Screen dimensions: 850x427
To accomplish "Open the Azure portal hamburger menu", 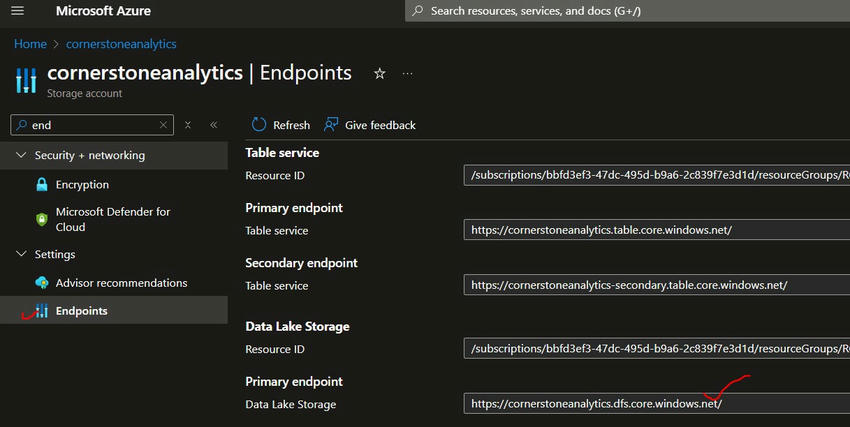I will (x=17, y=11).
